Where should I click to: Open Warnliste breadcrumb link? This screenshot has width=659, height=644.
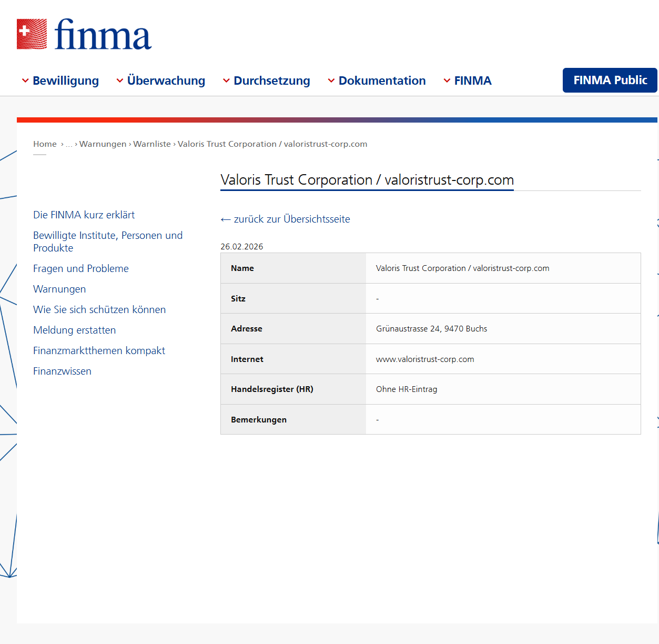pyautogui.click(x=152, y=144)
